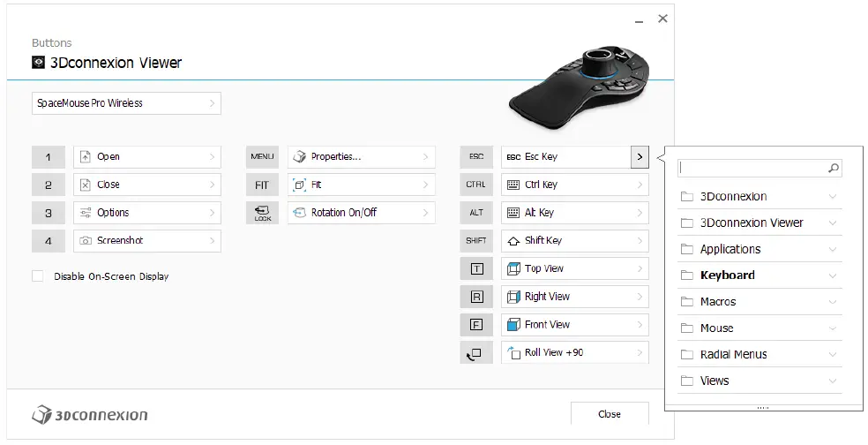Open the Esc Key flyout arrow
Image resolution: width=868 pixels, height=445 pixels.
[x=640, y=157]
